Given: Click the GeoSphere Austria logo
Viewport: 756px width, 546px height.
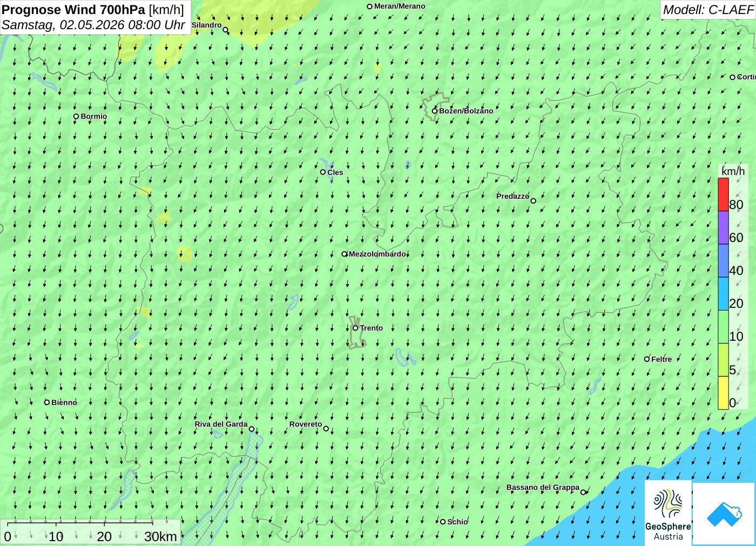Looking at the screenshot, I should (x=668, y=513).
